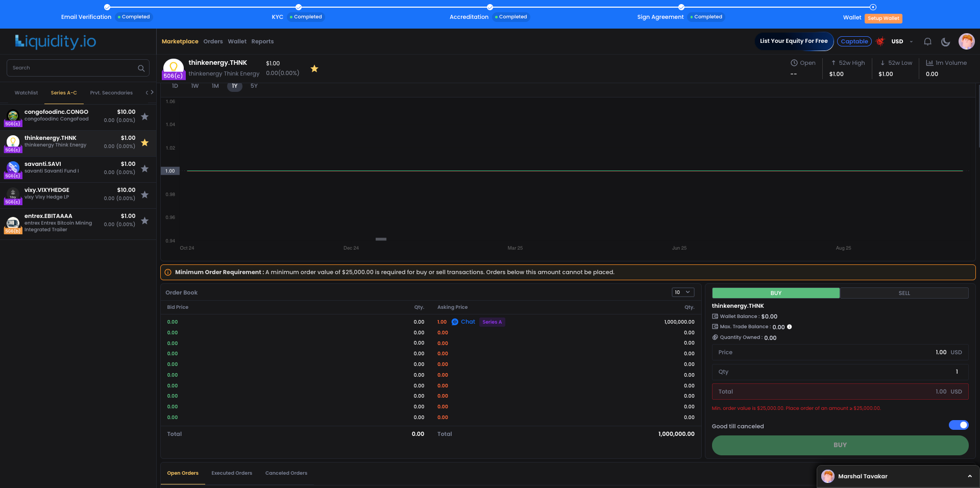The height and width of the screenshot is (488, 980).
Task: Switch theme with the moon icon
Action: (946, 42)
